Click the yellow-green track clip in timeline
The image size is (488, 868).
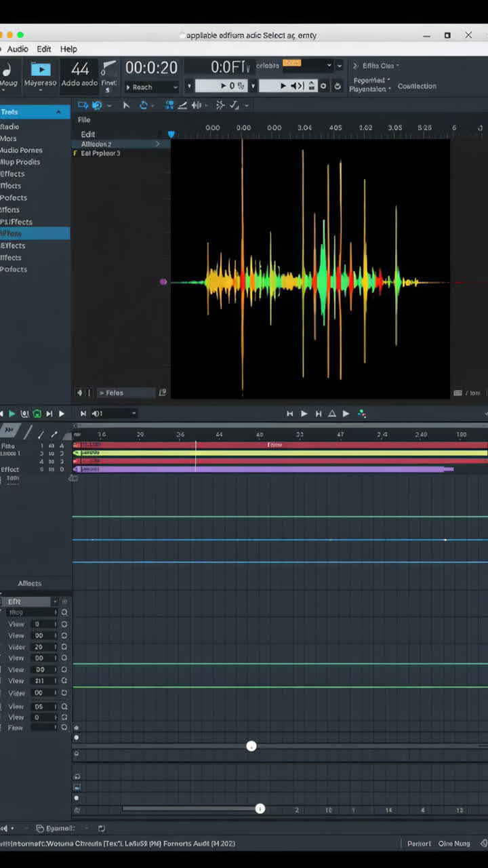[280, 453]
